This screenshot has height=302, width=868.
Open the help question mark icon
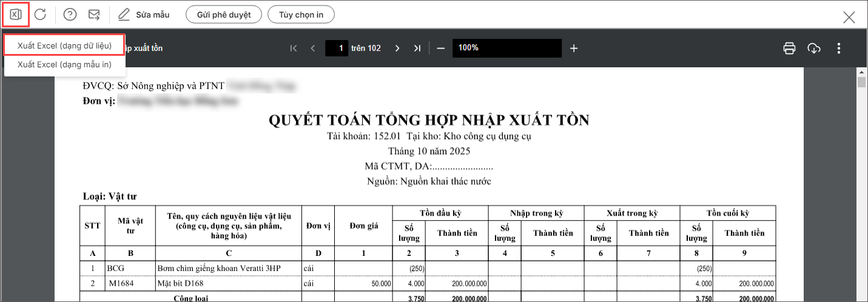coord(70,15)
